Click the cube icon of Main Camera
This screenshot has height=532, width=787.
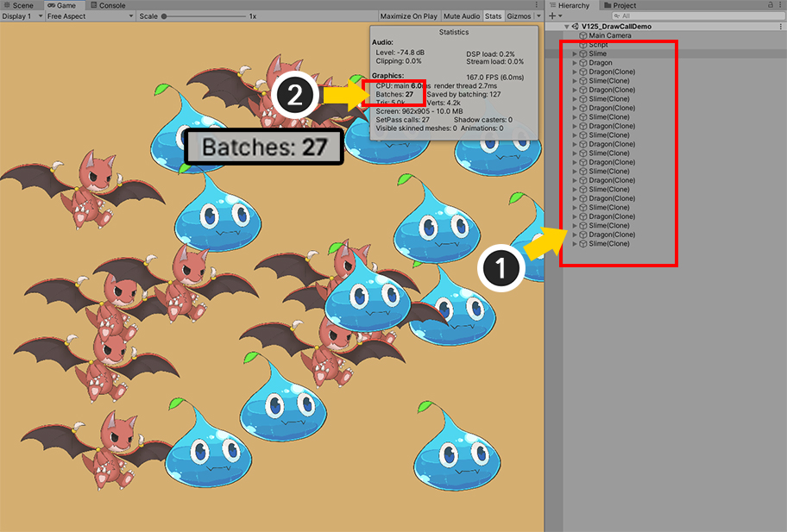(x=583, y=35)
